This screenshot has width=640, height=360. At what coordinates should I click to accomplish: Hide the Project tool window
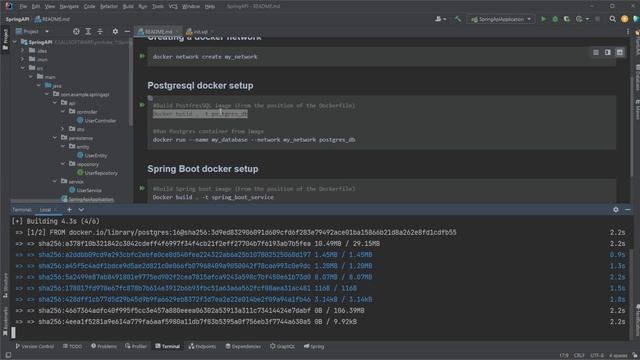click(x=127, y=31)
